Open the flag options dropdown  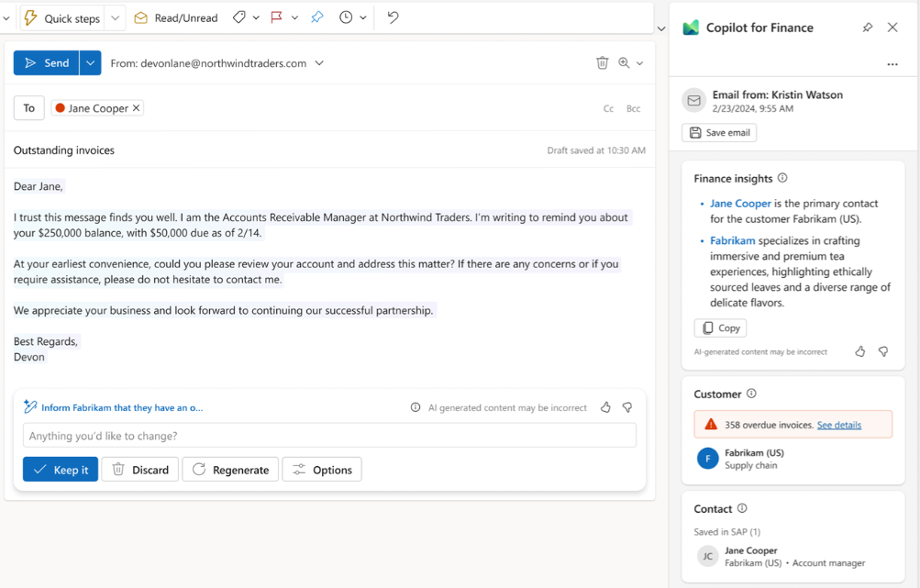[294, 18]
